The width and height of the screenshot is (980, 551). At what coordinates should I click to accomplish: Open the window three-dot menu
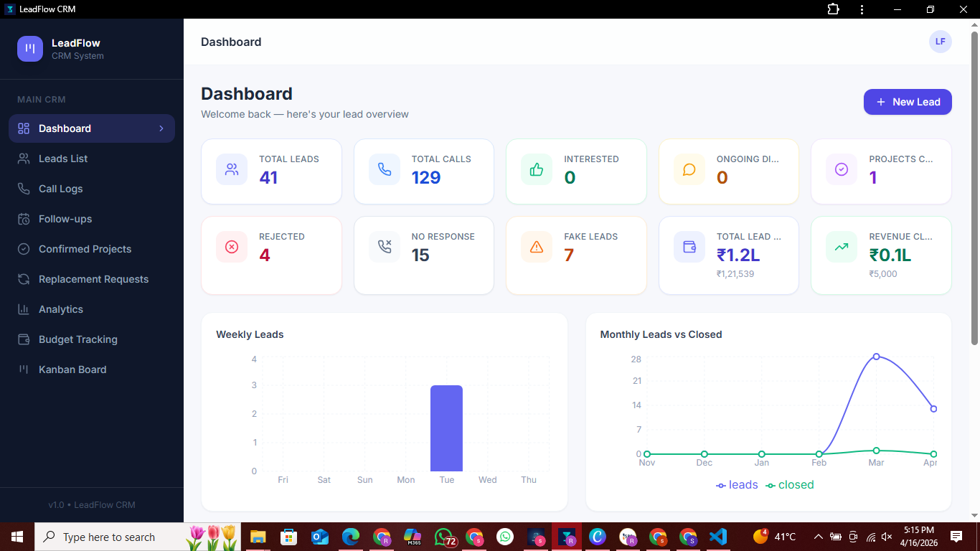pos(862,9)
